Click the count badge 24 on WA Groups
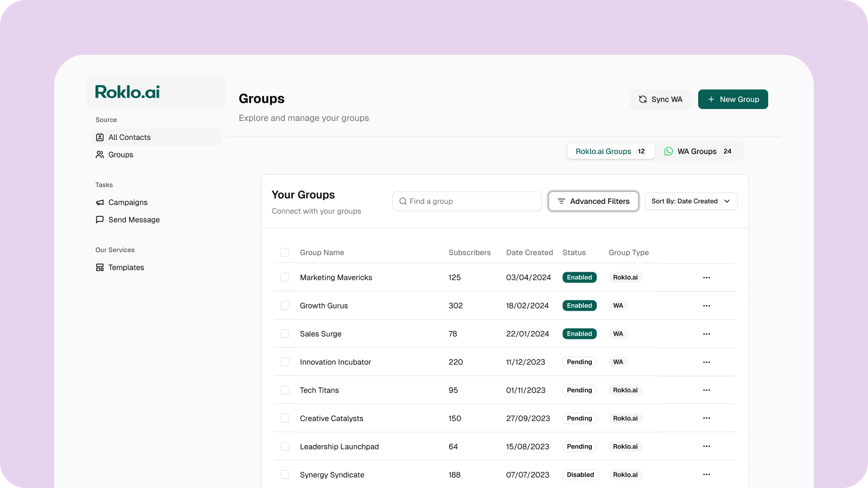The height and width of the screenshot is (488, 868). click(x=727, y=151)
